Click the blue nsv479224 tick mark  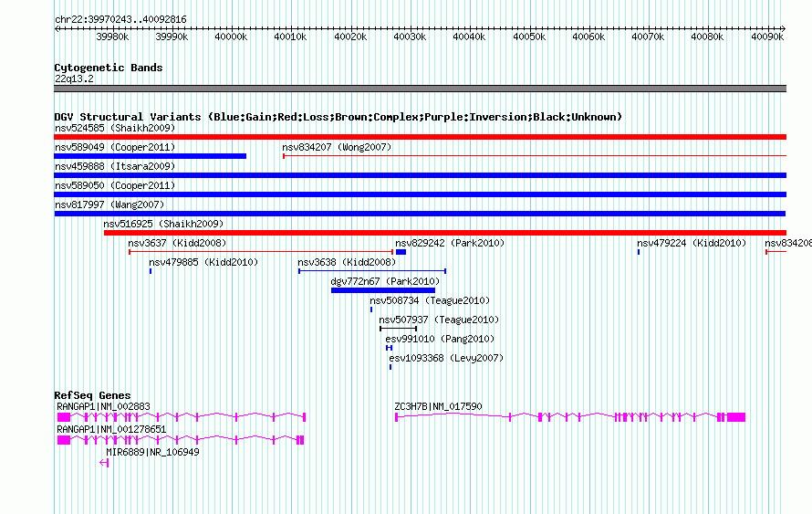tap(639, 252)
